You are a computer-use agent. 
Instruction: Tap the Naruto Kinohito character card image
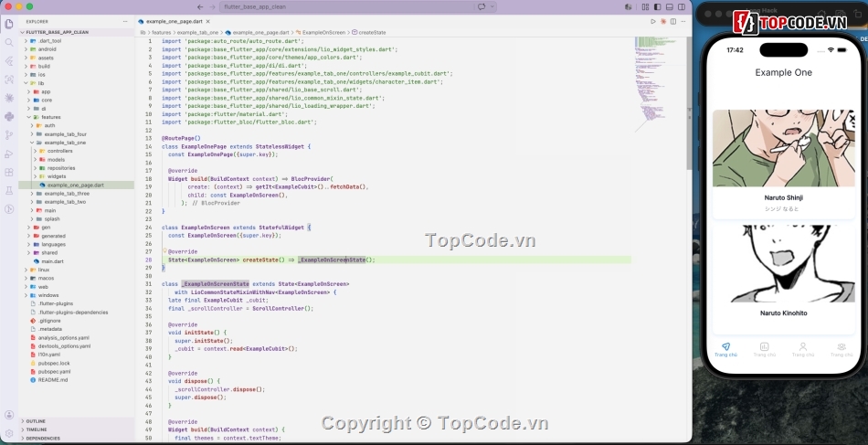click(x=783, y=263)
